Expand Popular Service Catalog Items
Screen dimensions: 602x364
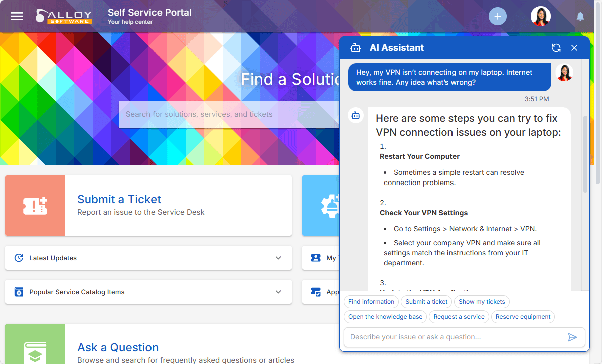pos(278,292)
